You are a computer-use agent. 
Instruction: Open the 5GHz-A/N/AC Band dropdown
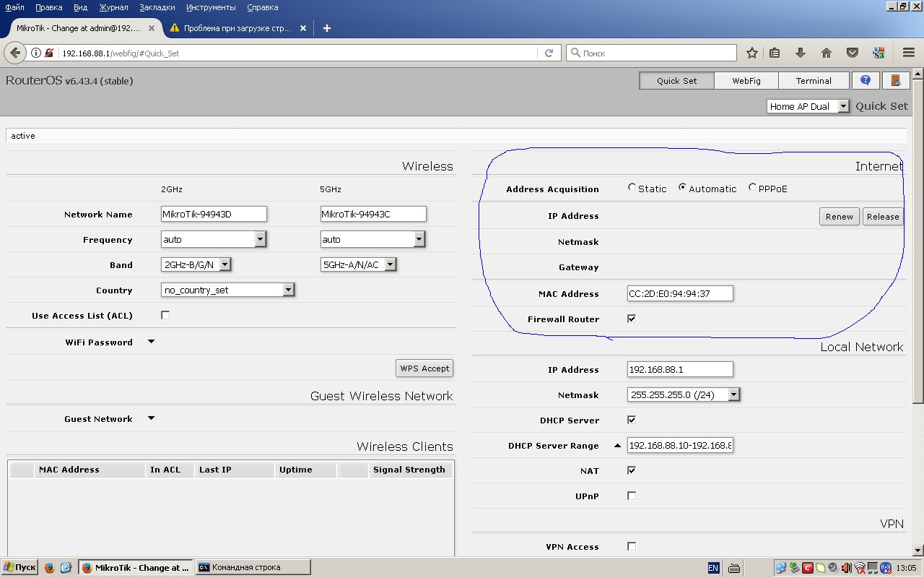(x=358, y=264)
